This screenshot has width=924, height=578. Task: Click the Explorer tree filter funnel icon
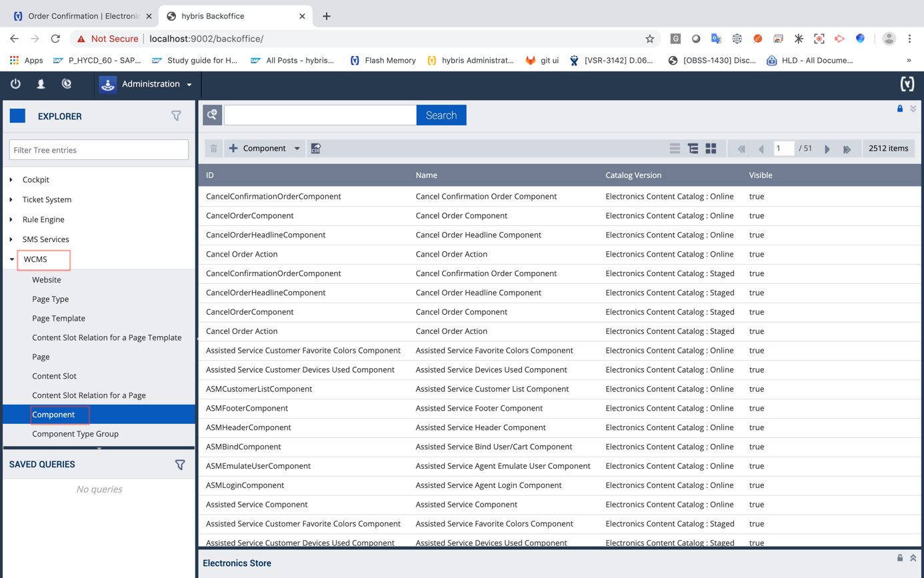[x=176, y=116]
